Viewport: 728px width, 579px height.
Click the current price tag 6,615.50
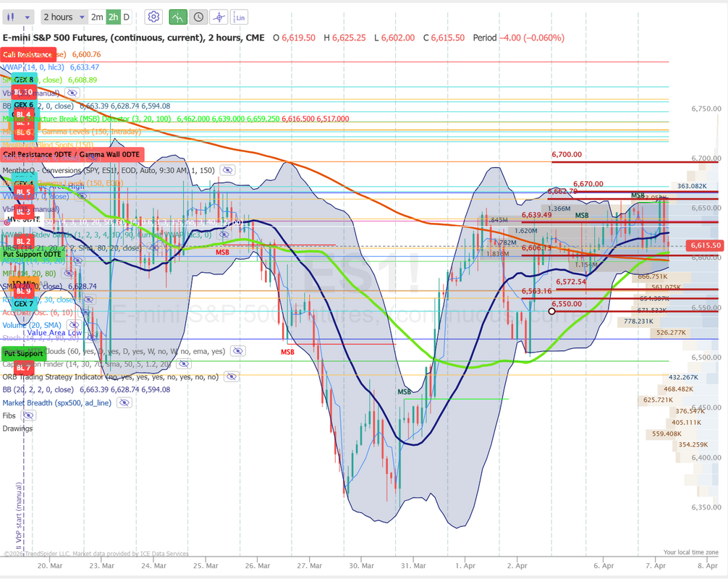[706, 246]
